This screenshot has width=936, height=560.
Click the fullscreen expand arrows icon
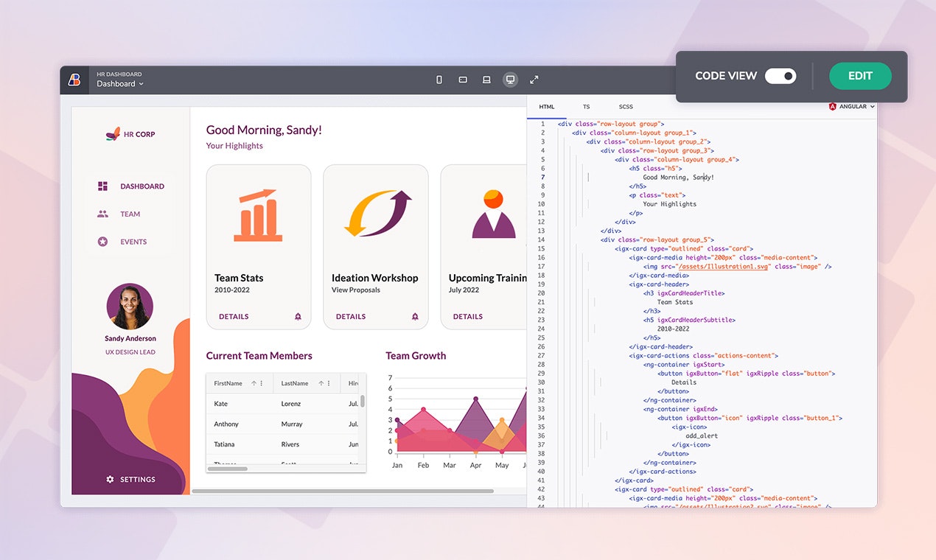click(534, 80)
